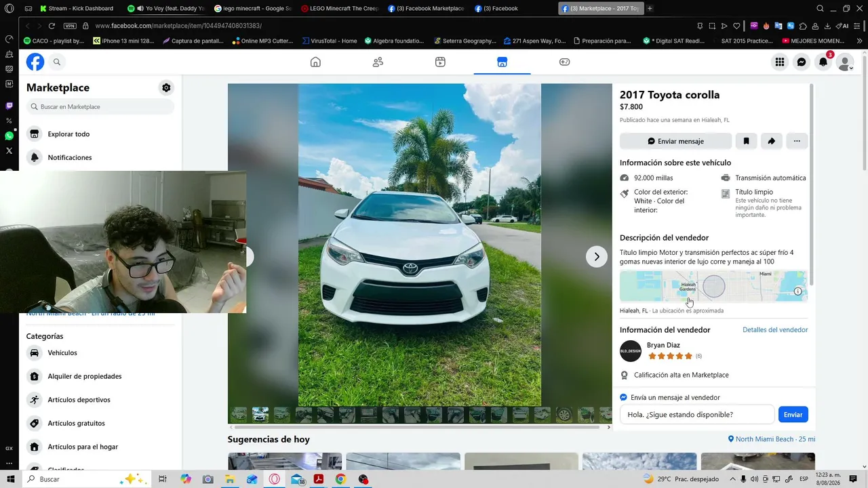Open the Marketplace tab in Facebook's top bar

click(x=502, y=62)
